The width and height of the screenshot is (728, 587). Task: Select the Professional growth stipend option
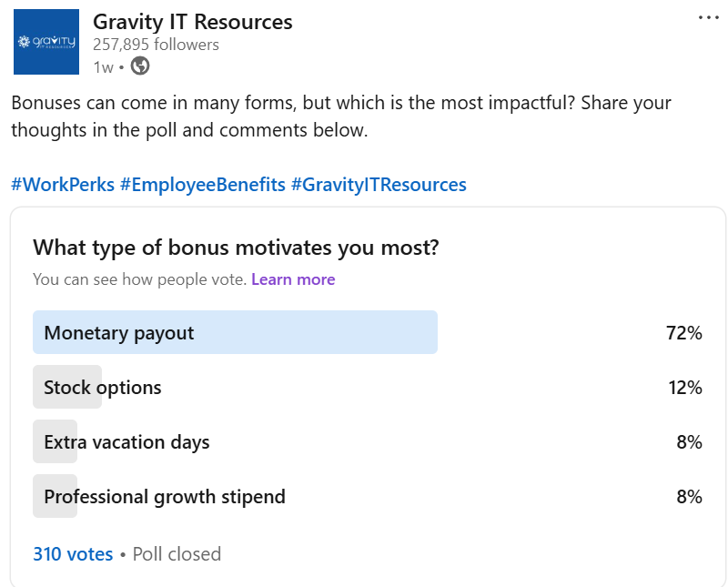coord(368,496)
